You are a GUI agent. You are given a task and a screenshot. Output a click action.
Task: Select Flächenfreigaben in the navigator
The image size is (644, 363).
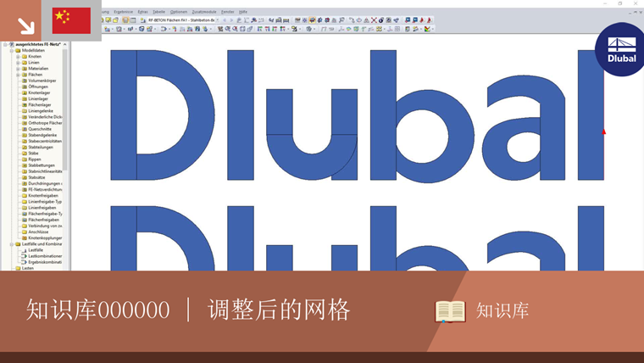(43, 220)
